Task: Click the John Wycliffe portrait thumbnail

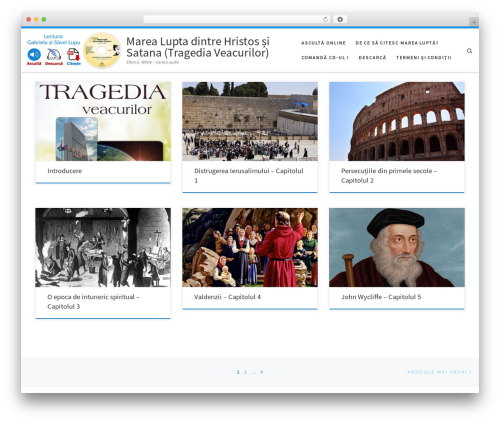Action: pyautogui.click(x=397, y=247)
